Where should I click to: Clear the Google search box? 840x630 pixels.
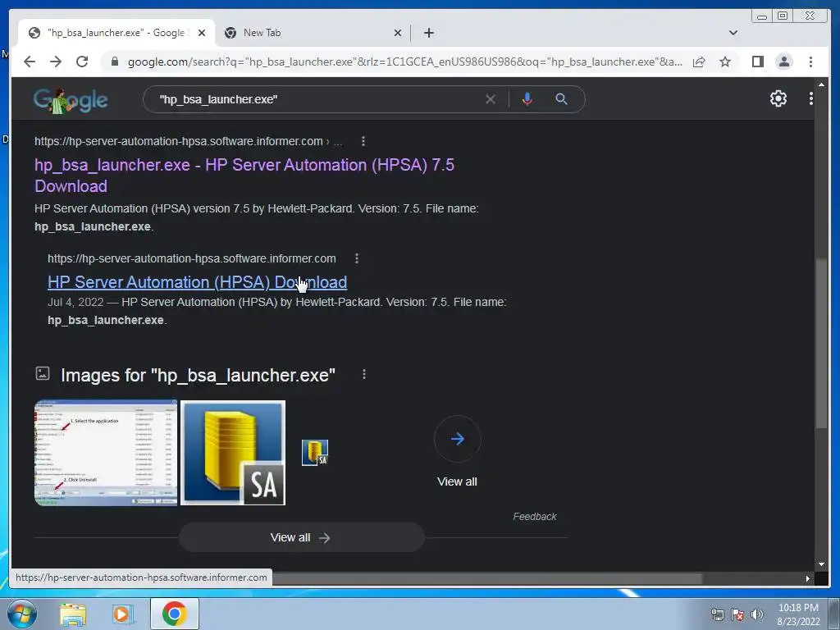click(491, 99)
